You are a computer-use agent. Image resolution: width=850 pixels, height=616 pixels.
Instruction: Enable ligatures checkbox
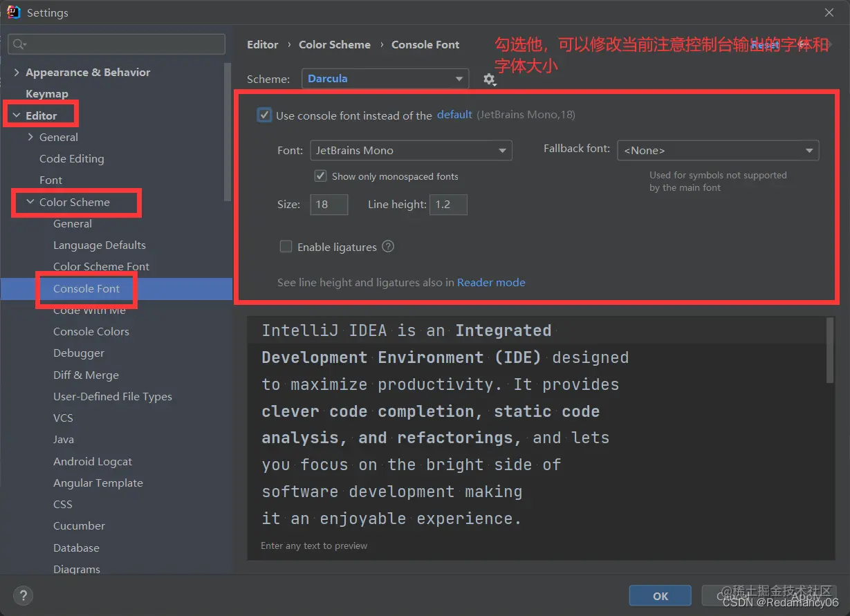tap(286, 246)
